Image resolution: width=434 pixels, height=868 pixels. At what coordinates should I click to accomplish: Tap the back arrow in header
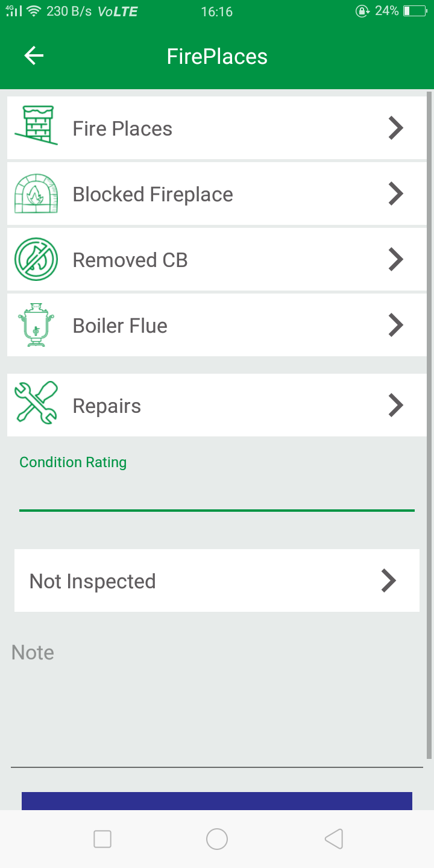(x=34, y=56)
